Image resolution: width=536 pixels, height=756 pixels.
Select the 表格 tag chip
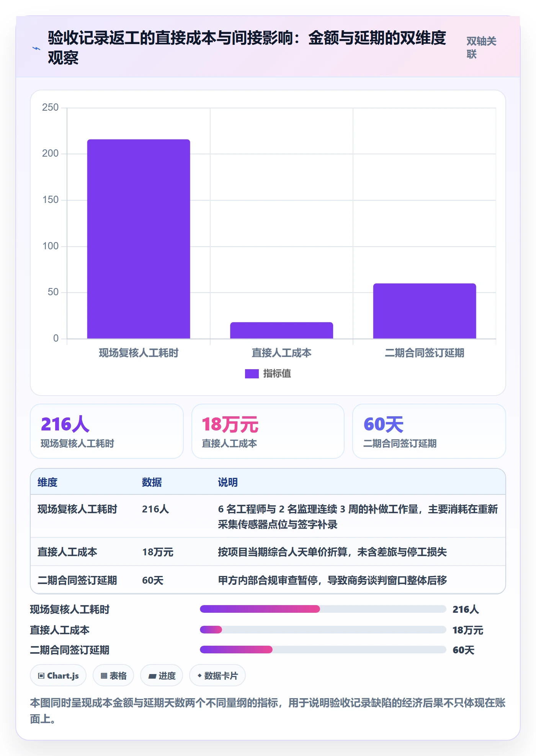(x=113, y=676)
